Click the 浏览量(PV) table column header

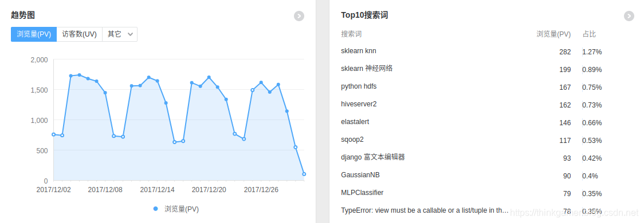(553, 34)
